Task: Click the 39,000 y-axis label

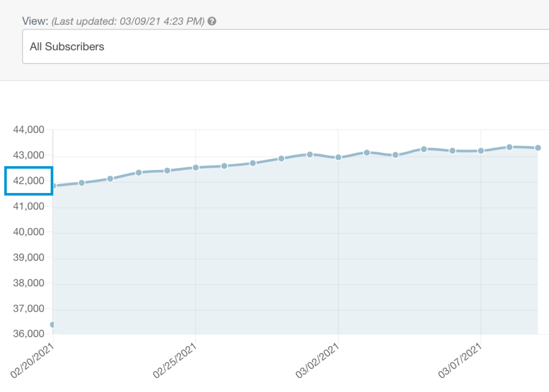Action: pos(29,257)
